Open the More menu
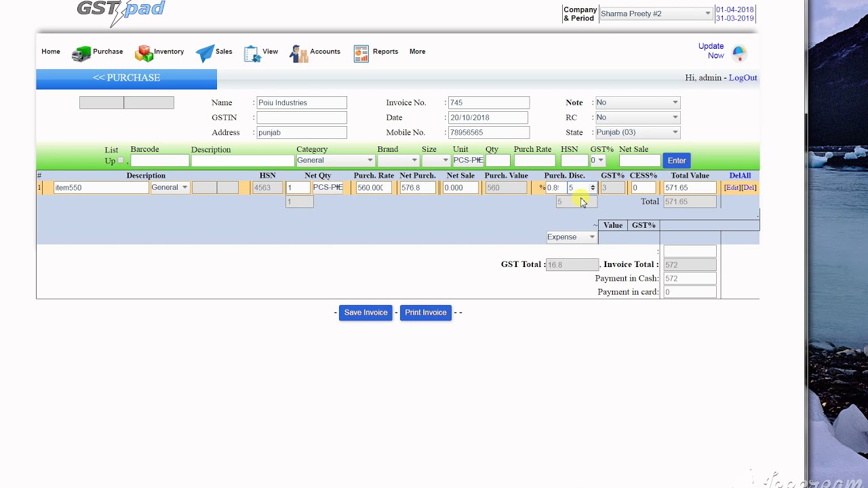 tap(417, 52)
